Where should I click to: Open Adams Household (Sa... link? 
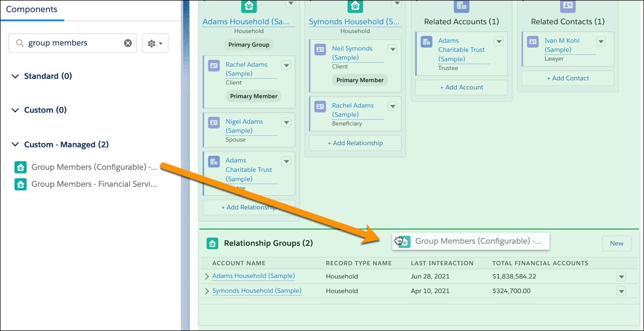pos(246,22)
